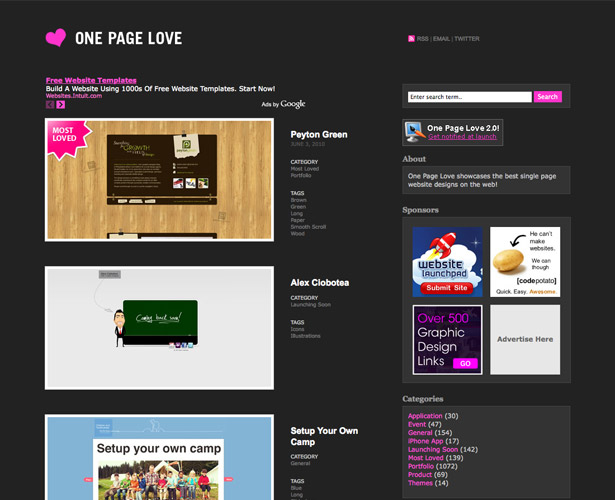Open Portfolio category in sidebar
This screenshot has width=615, height=500.
(420, 466)
